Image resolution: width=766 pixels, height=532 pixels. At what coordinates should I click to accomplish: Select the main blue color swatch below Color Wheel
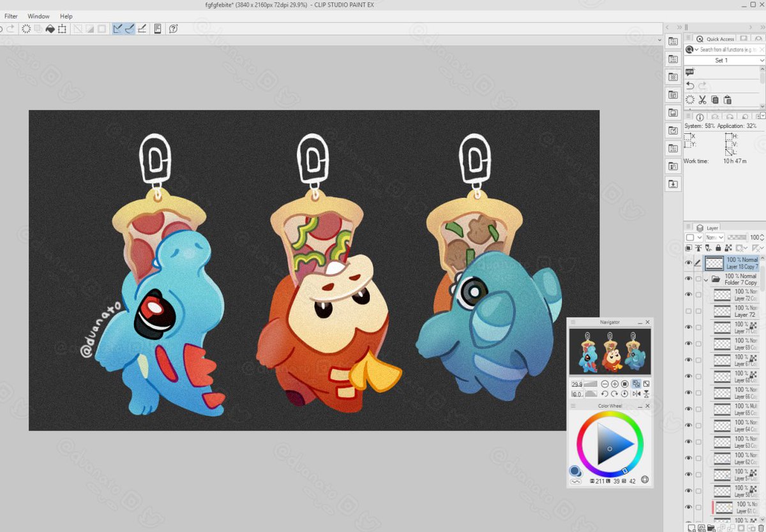574,471
